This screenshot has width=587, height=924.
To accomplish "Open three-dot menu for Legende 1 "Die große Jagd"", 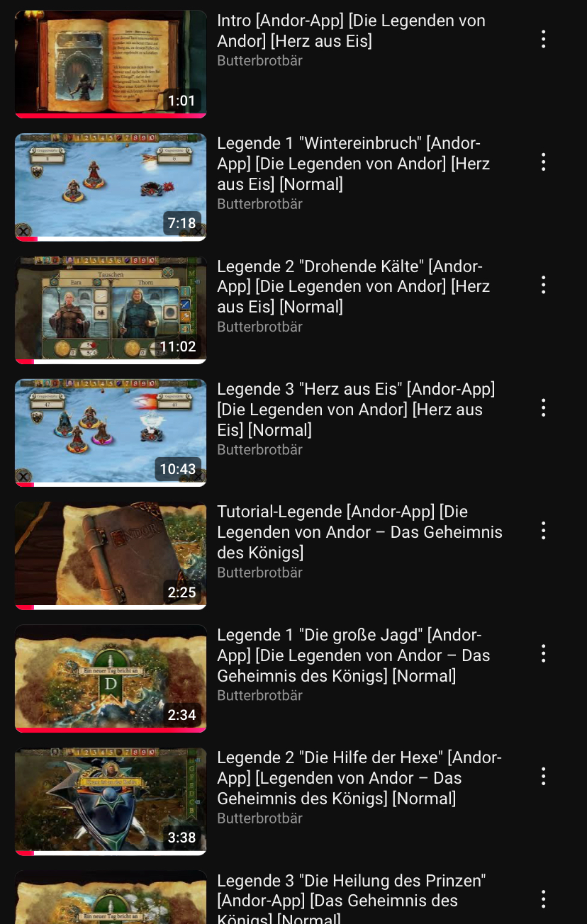I will [544, 653].
